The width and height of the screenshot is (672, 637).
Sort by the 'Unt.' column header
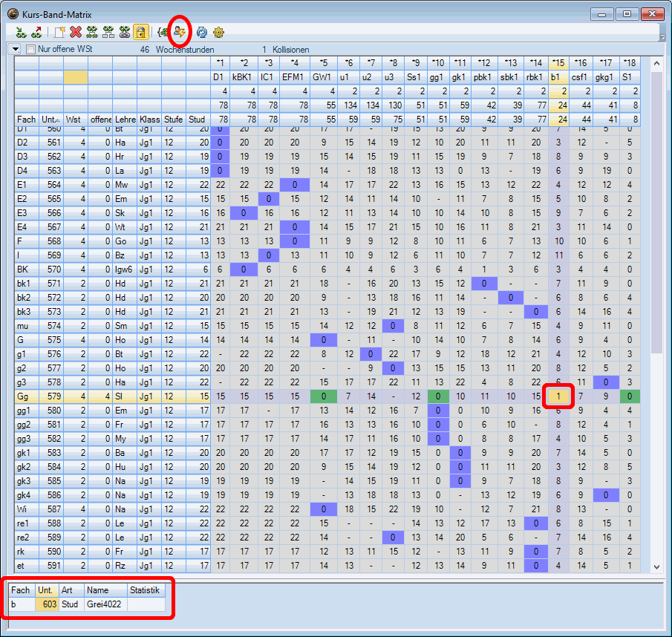(50, 119)
